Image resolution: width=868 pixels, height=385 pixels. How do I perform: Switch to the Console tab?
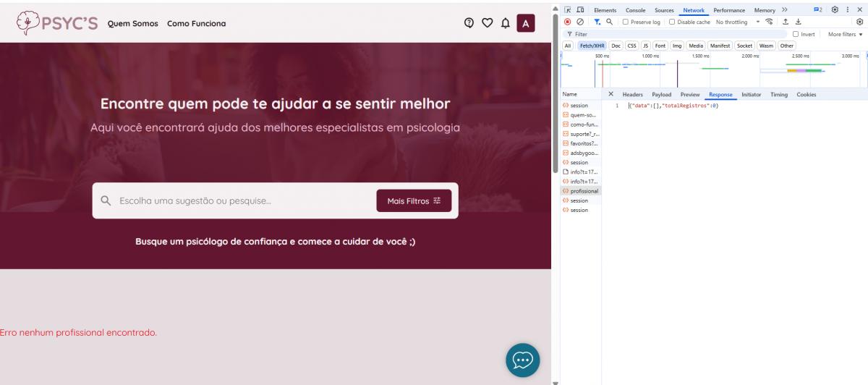635,10
